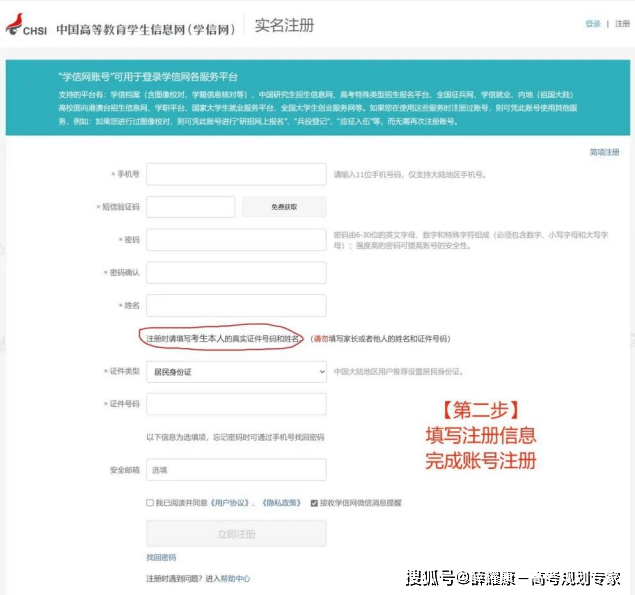Click the warning 请勿填写家长或者他人的姓名
Screen dimensions: 635x595
(380, 339)
